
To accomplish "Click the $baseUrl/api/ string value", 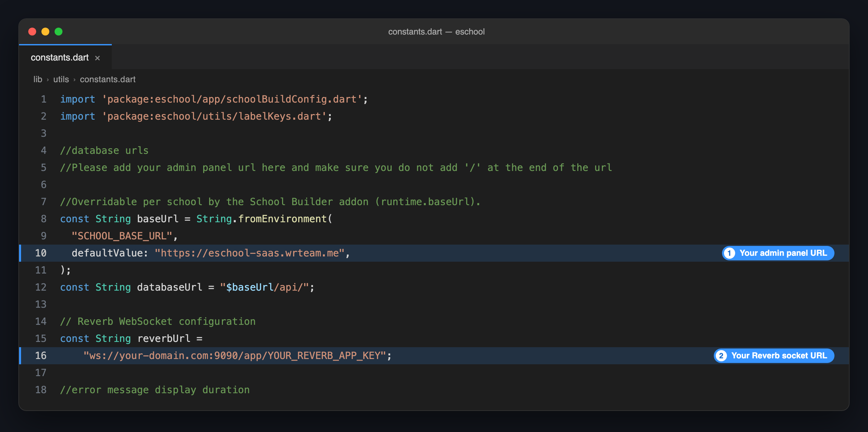I will 265,287.
